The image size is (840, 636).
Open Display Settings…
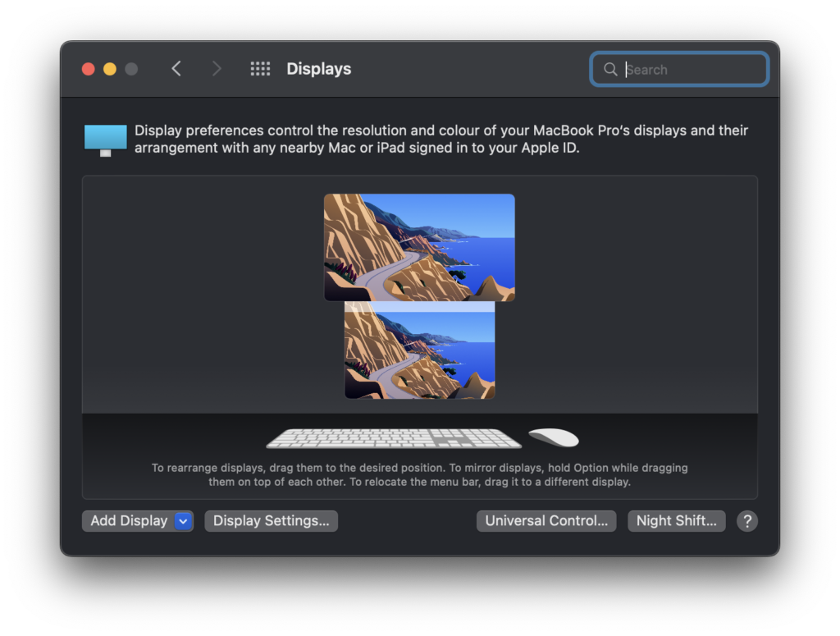point(271,521)
